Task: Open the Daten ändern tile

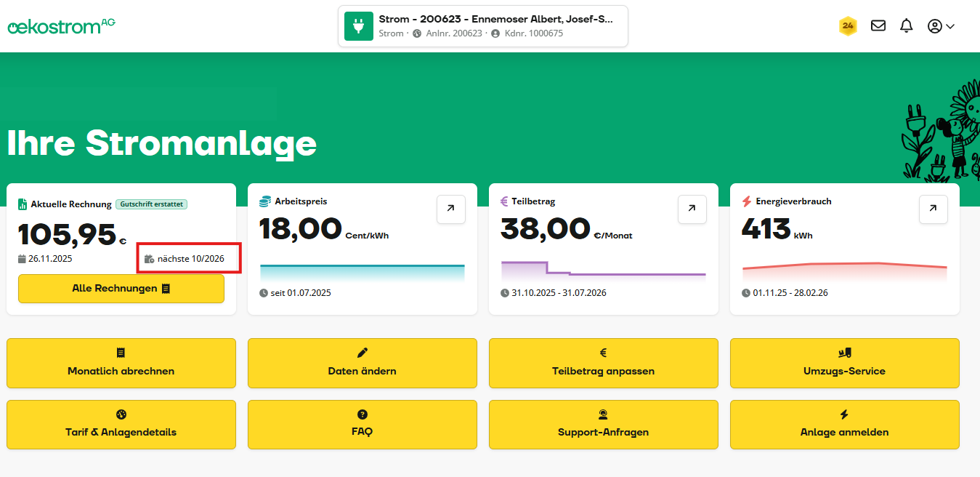Action: 363,363
